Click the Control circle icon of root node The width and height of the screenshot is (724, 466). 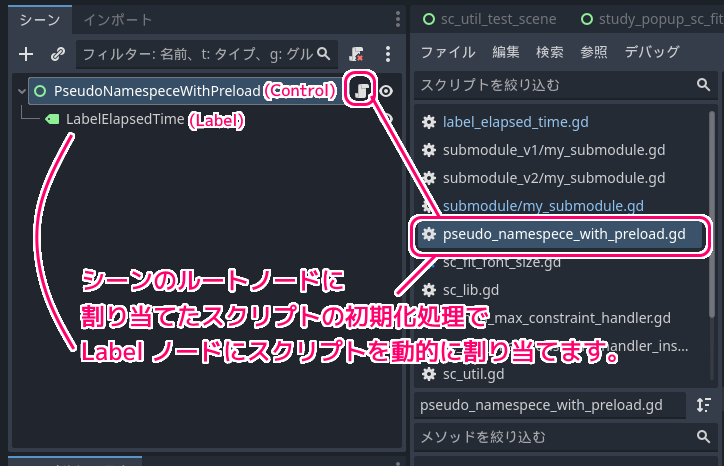(x=40, y=91)
